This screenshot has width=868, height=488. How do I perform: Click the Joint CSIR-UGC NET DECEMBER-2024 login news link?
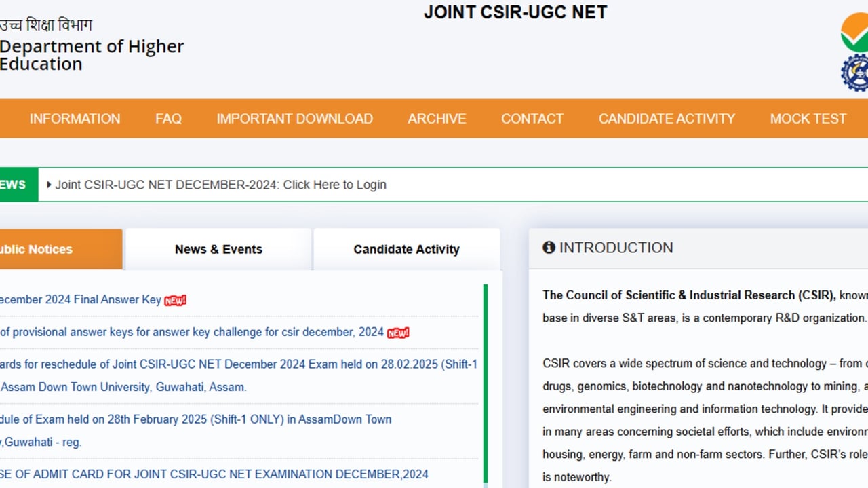220,185
